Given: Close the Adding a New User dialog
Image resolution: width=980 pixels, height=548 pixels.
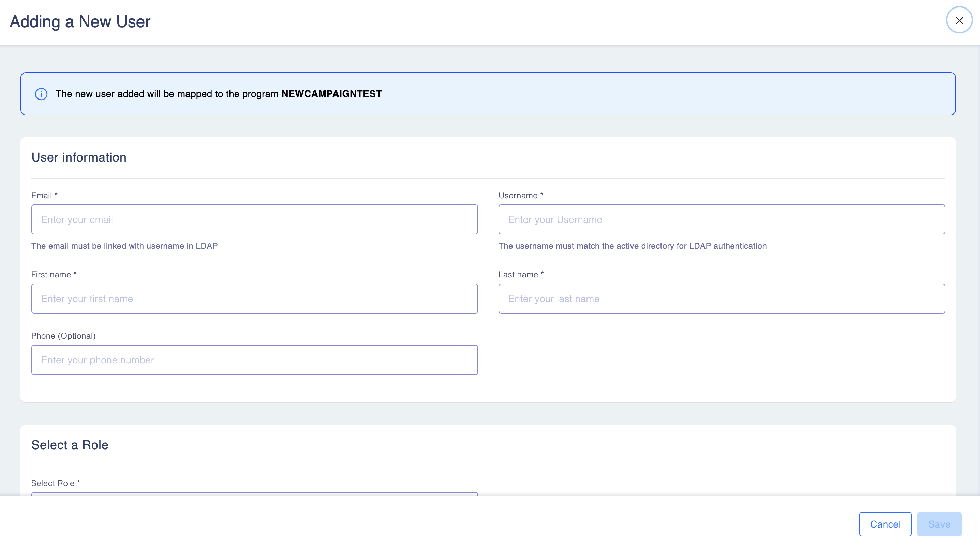Looking at the screenshot, I should click(959, 20).
